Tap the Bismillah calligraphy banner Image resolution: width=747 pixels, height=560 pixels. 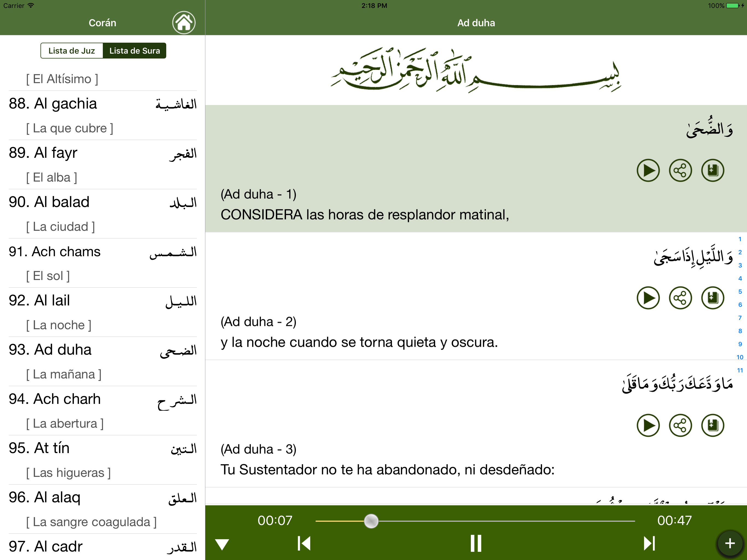pos(476,69)
